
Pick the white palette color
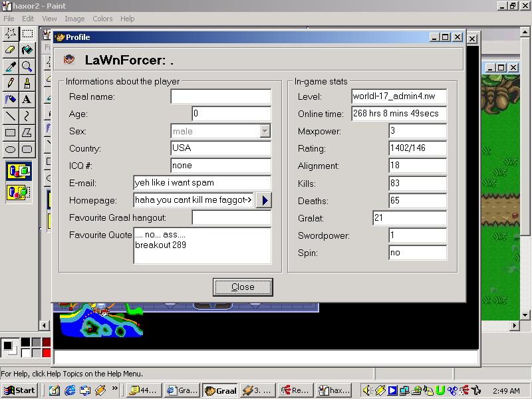coord(25,353)
